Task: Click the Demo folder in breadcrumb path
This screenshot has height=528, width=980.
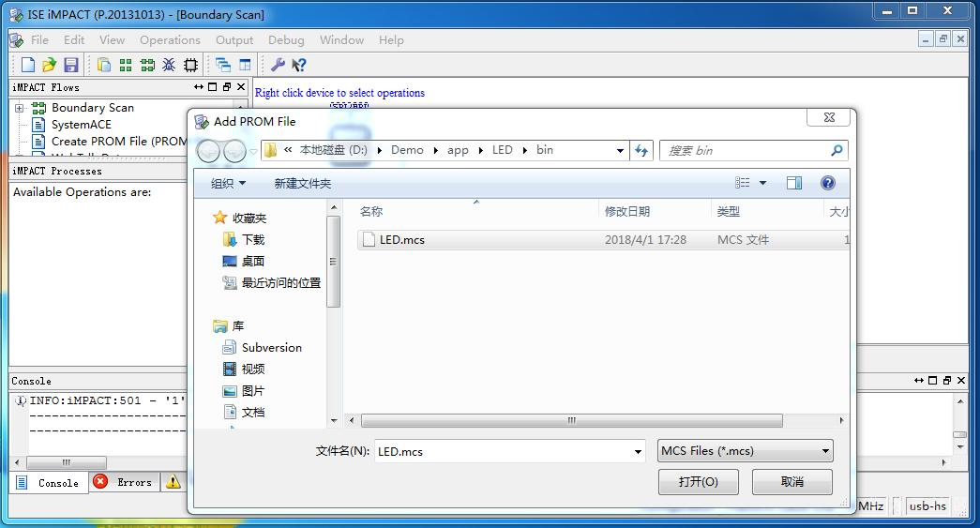Action: click(407, 150)
